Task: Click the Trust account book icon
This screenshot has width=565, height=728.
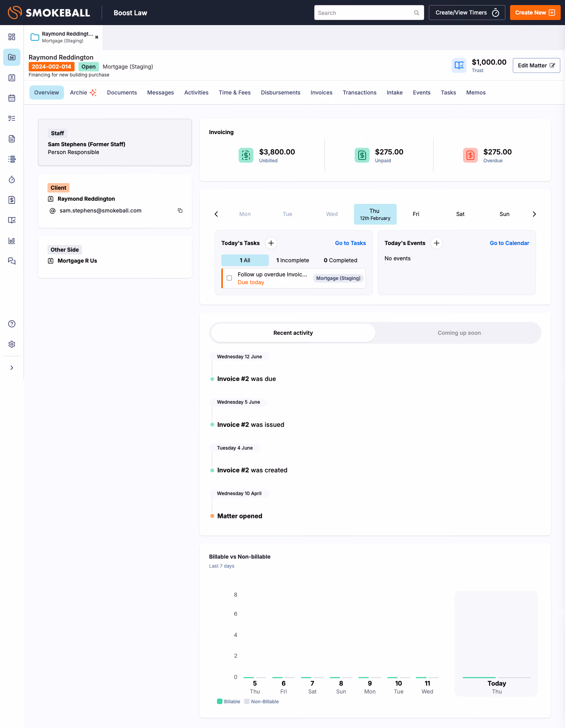Action: [x=459, y=65]
